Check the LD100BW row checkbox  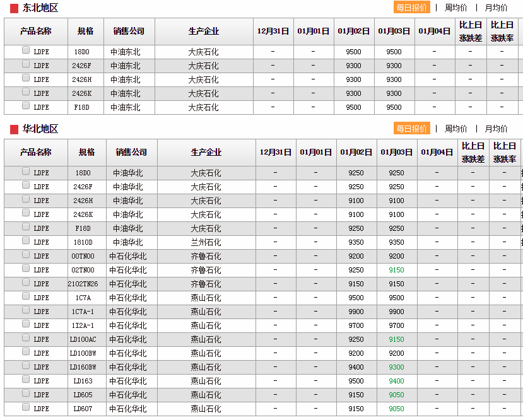pos(26,352)
